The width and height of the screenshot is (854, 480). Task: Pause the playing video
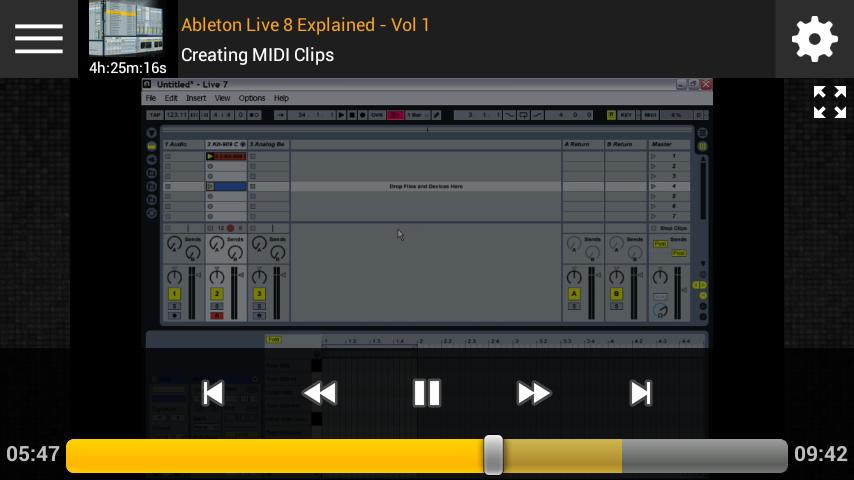click(x=426, y=393)
